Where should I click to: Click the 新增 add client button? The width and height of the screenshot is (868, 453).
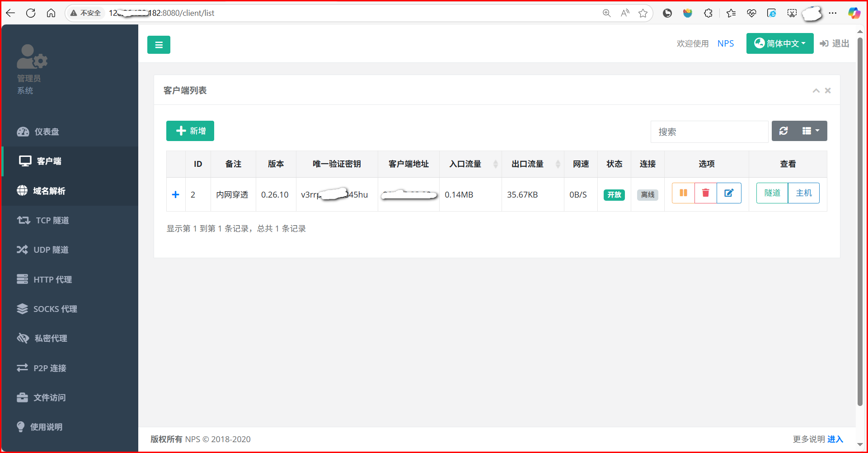pyautogui.click(x=190, y=131)
